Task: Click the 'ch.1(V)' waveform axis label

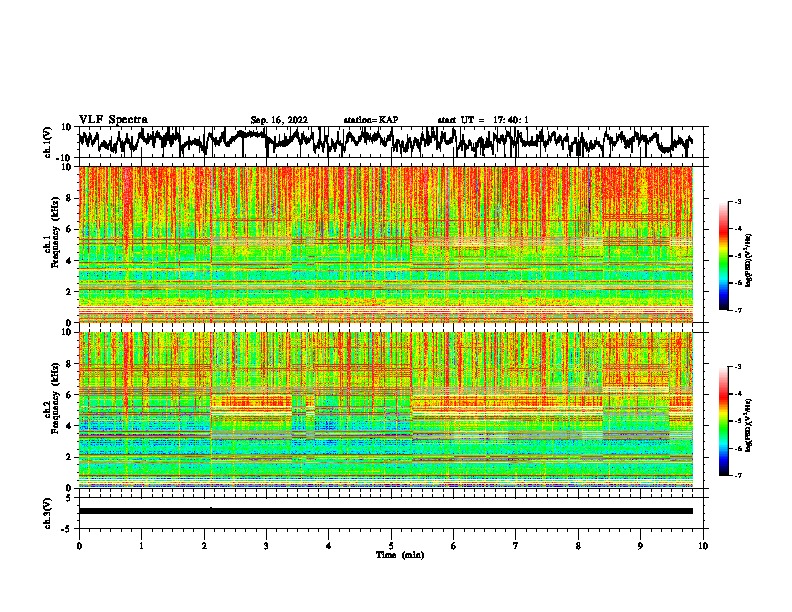Action: coord(48,142)
